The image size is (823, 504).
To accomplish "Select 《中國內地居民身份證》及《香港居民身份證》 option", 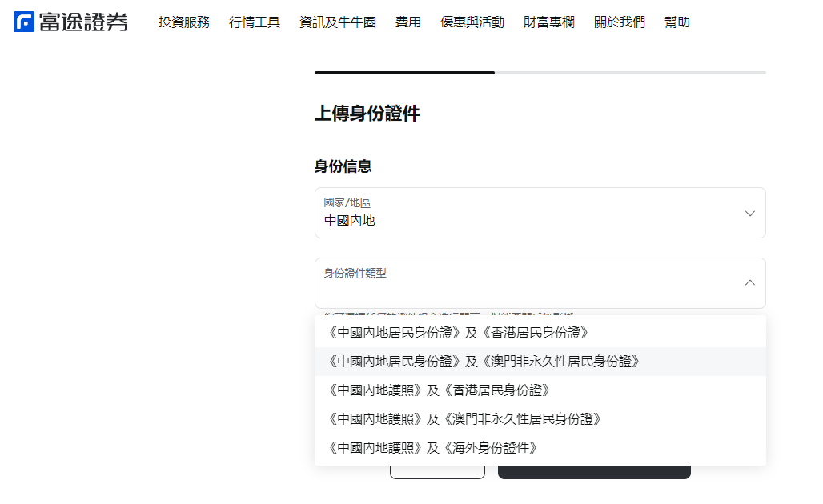I will pyautogui.click(x=540, y=333).
